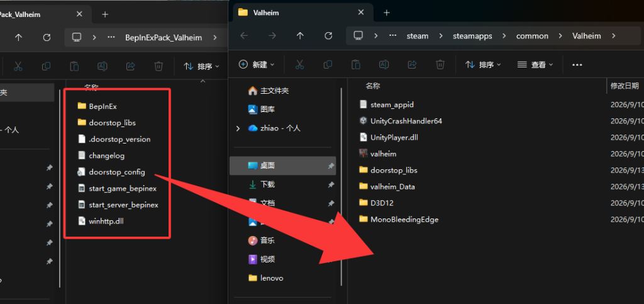644x304 pixels.
Task: Click common breadcrumb in address bar
Action: pos(532,36)
